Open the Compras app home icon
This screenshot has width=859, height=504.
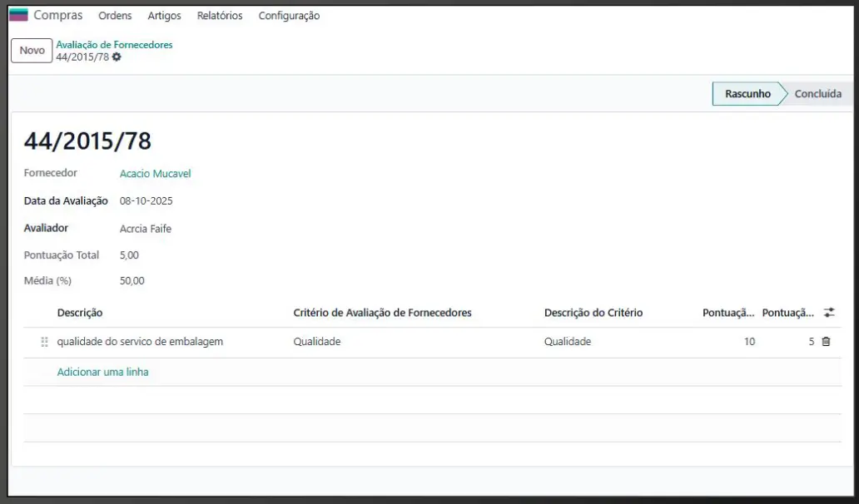[x=18, y=15]
